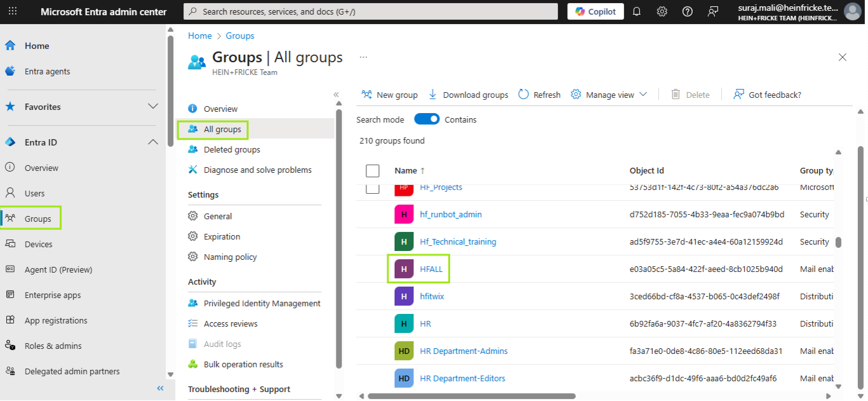
Task: Collapse the Entra ID section
Action: (x=153, y=142)
